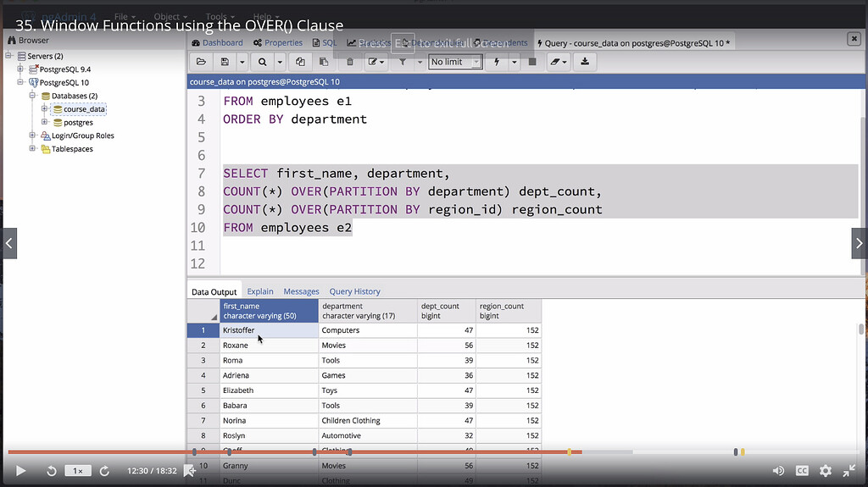Click the dept_count column header

pyautogui.click(x=447, y=311)
